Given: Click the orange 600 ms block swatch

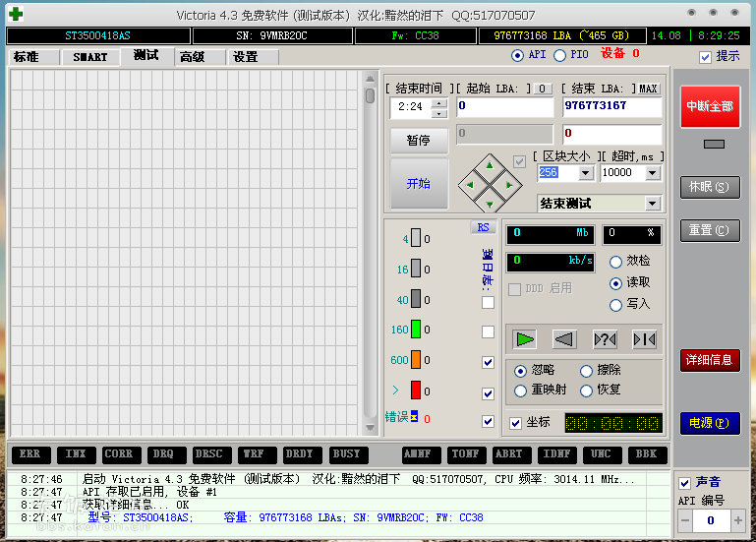Looking at the screenshot, I should click(x=416, y=360).
